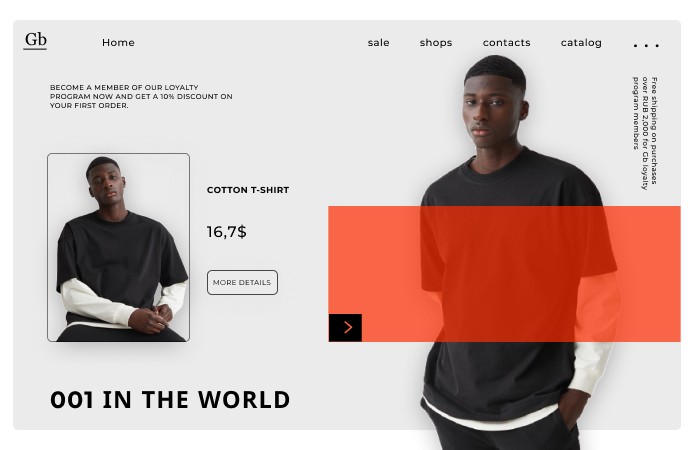Click the loyalty program discount text

click(x=141, y=96)
